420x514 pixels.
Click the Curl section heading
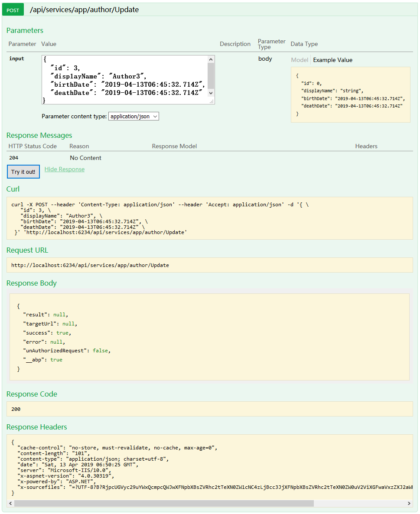(x=13, y=189)
